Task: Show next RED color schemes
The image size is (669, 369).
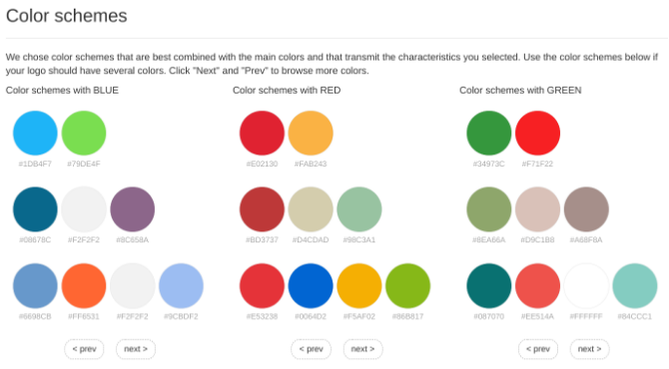Action: pos(363,349)
